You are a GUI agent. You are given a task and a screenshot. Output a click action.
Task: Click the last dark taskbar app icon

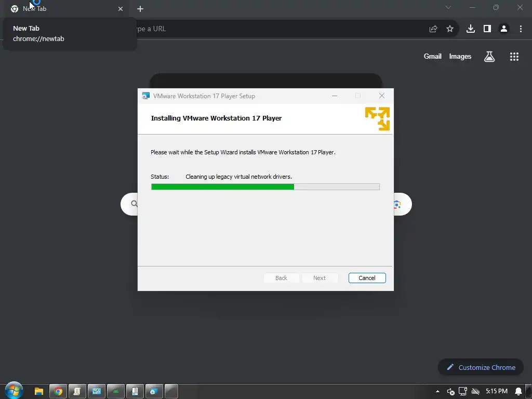[x=171, y=392]
